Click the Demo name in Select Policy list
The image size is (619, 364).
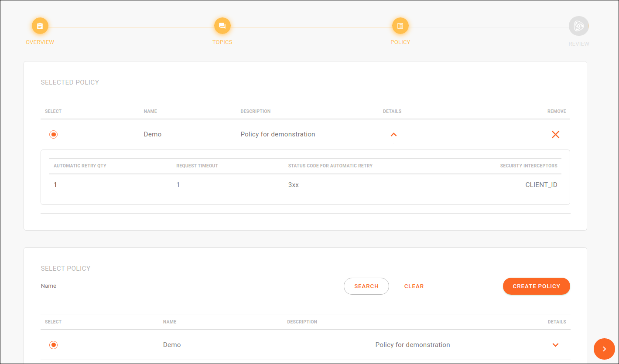tap(172, 345)
